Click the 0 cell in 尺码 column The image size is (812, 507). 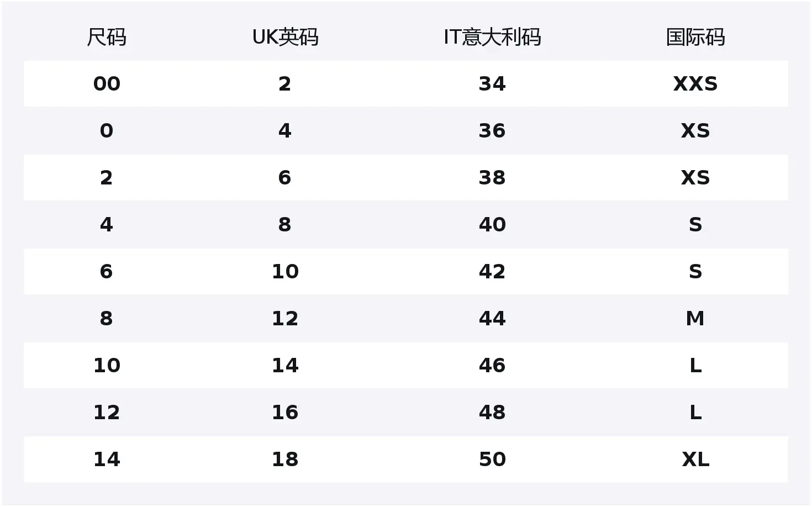(x=107, y=131)
